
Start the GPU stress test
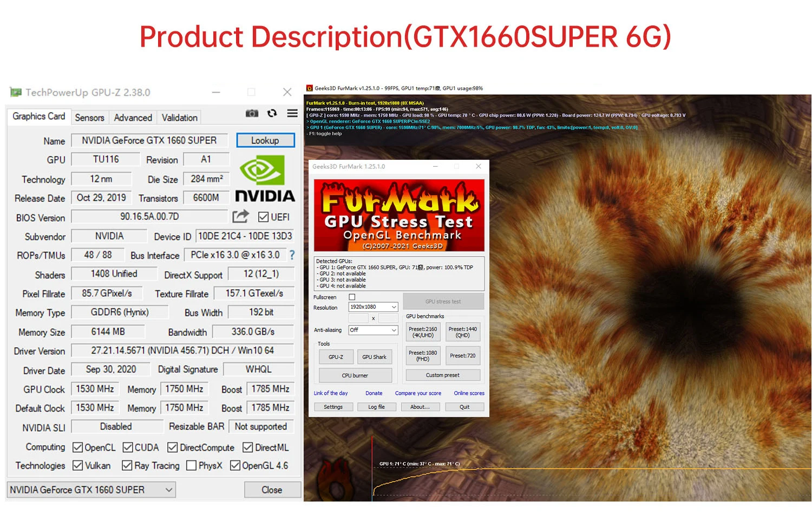tap(443, 301)
